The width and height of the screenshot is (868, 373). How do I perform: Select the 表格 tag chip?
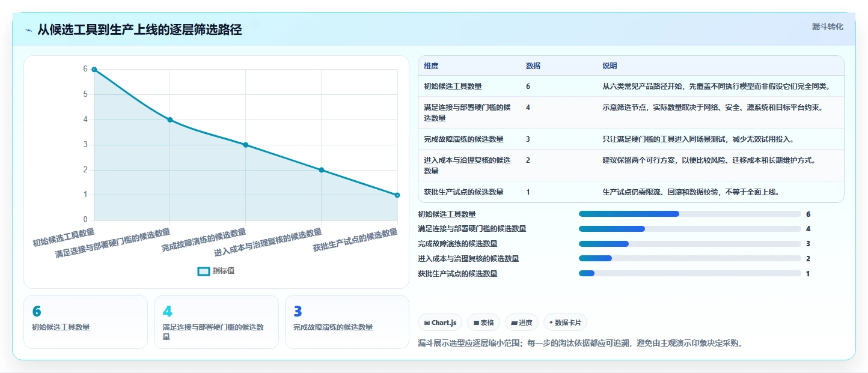483,323
